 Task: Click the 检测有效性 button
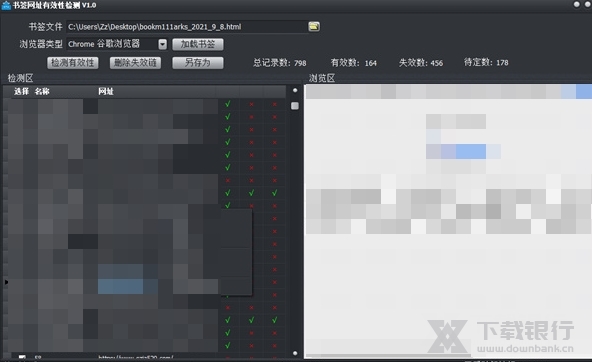(73, 63)
